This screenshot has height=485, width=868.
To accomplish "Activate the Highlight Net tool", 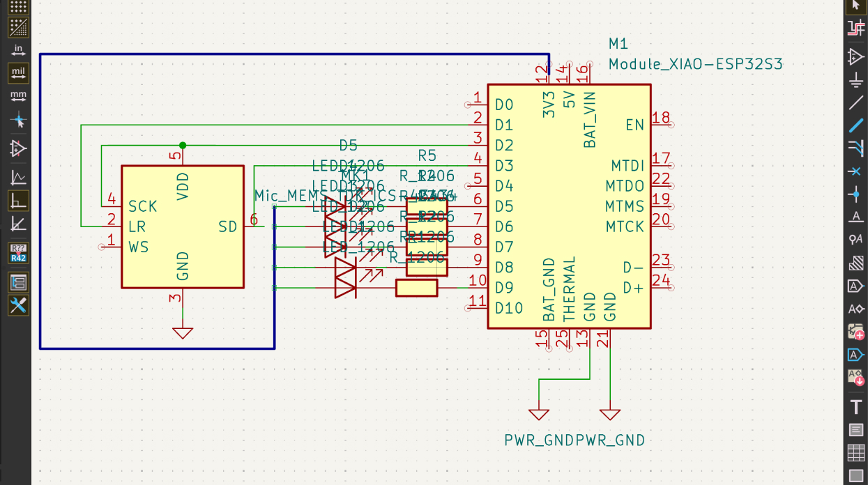I will tap(856, 28).
